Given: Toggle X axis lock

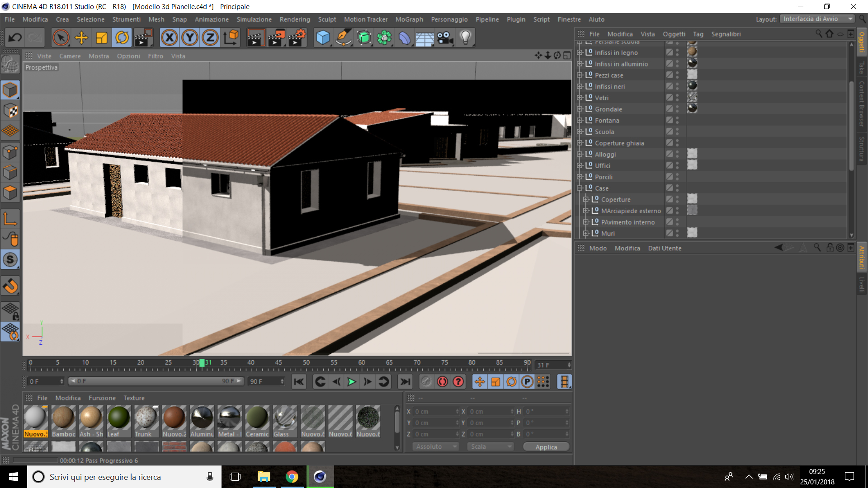Looking at the screenshot, I should click(170, 38).
